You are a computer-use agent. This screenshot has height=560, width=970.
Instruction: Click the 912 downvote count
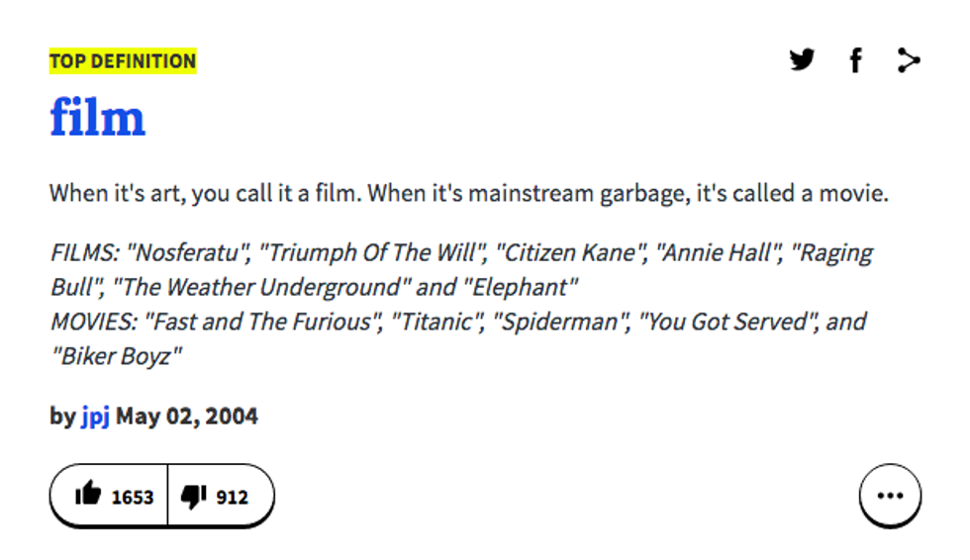coord(232,497)
